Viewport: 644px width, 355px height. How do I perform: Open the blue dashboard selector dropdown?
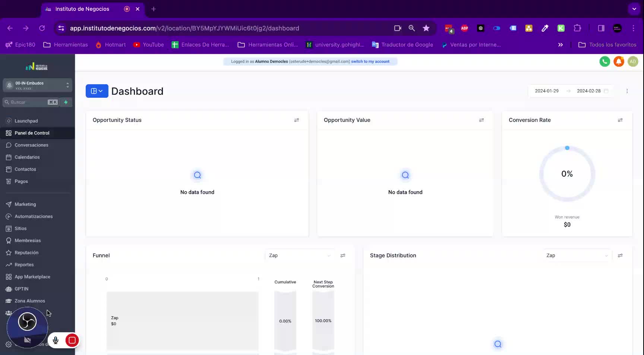(97, 91)
